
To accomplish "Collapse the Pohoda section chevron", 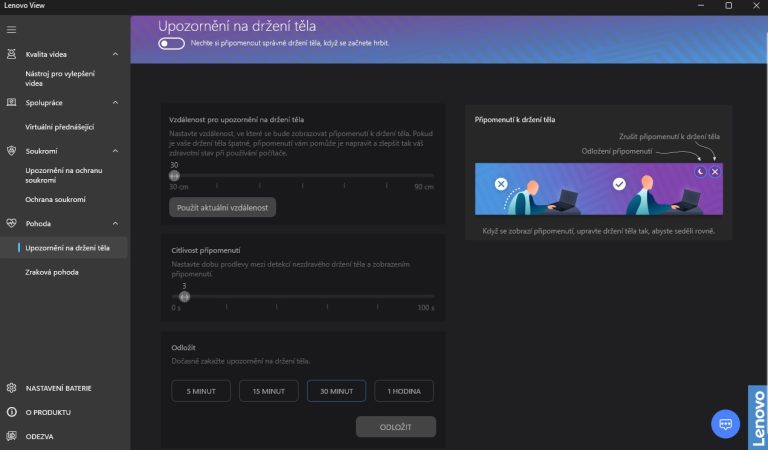I will (115, 223).
